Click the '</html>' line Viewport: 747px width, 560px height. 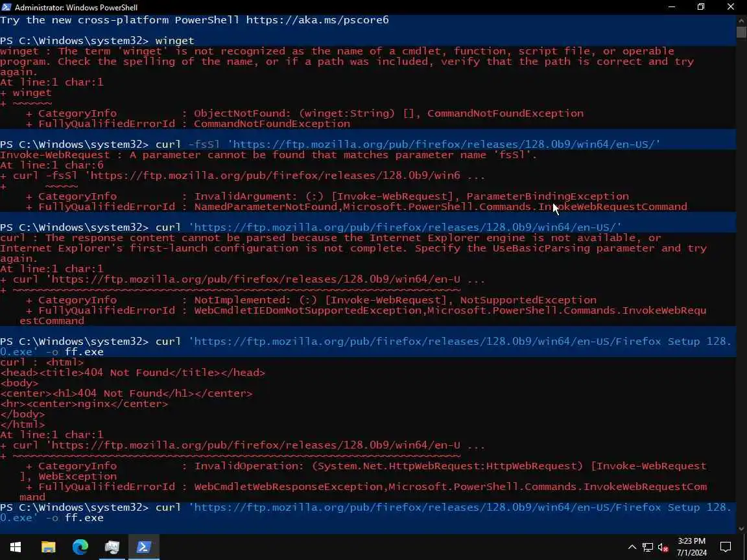click(x=23, y=425)
